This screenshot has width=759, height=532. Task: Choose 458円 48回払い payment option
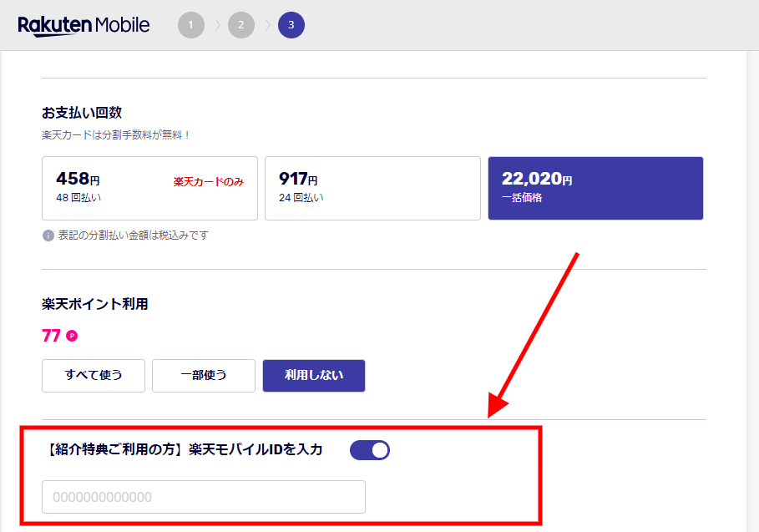(149, 188)
